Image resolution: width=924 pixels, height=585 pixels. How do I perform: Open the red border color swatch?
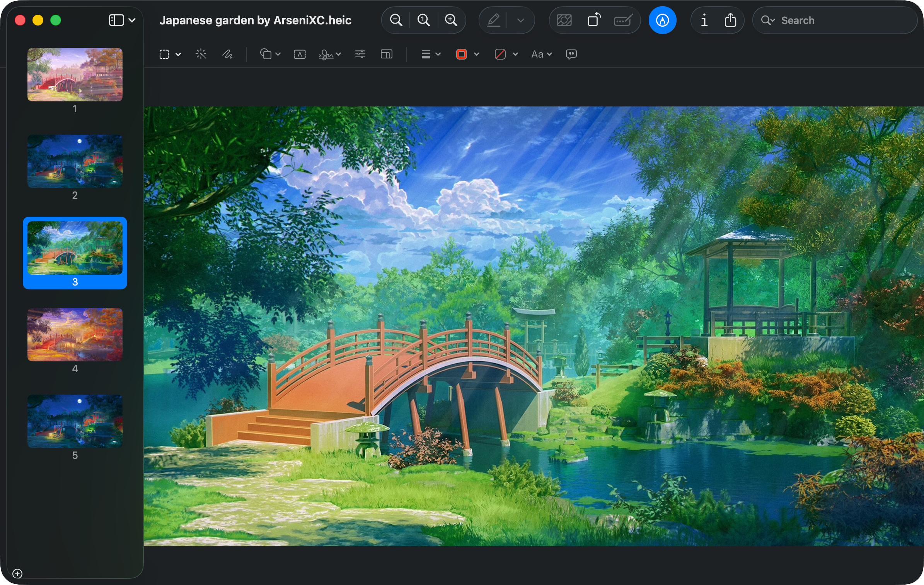(462, 54)
